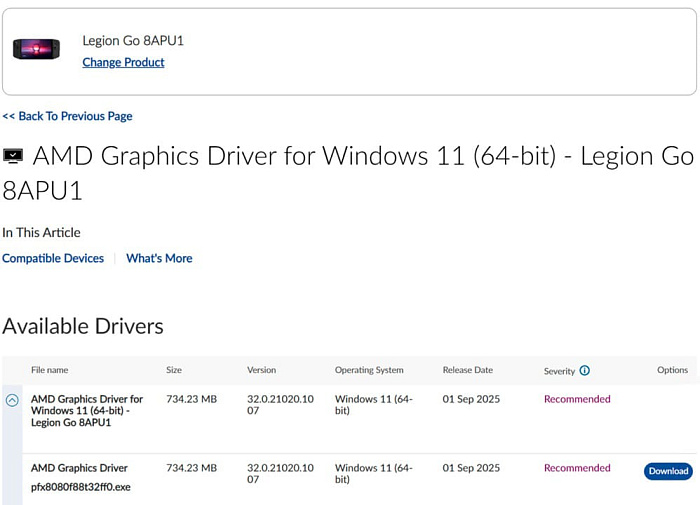
Task: Click the monitor icon beside the page title
Action: 13,157
